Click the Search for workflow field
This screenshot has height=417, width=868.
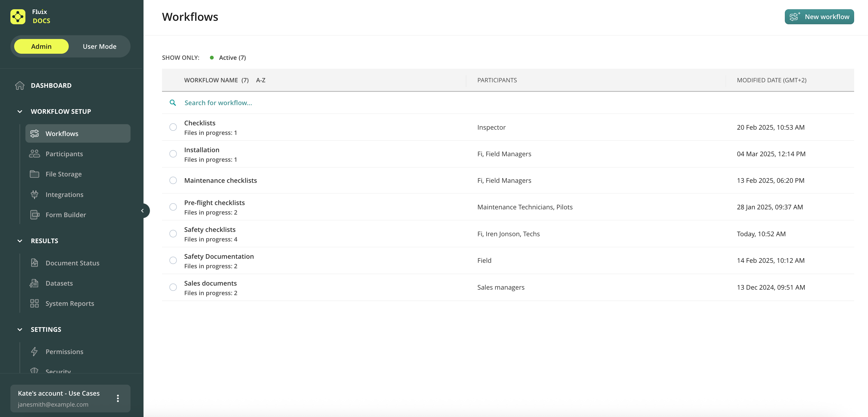coord(218,103)
